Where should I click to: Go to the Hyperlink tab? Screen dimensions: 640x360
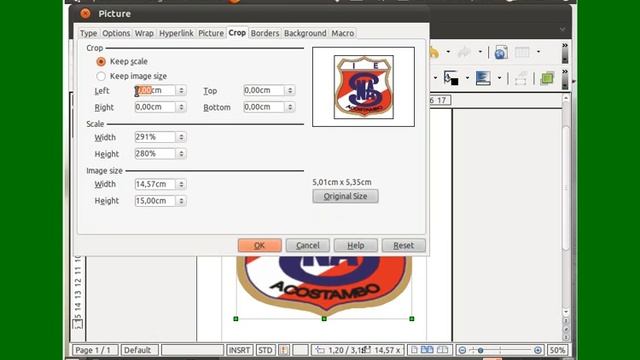pyautogui.click(x=176, y=33)
